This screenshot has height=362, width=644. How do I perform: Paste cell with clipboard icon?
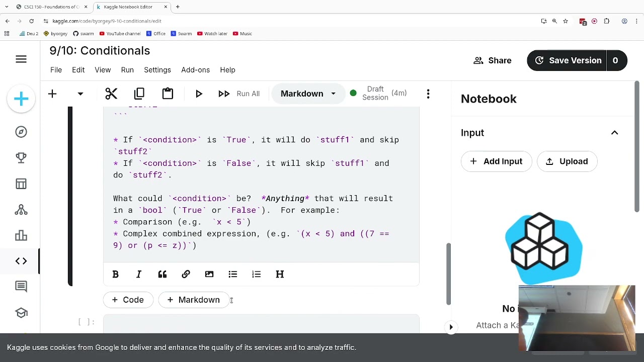[168, 94]
